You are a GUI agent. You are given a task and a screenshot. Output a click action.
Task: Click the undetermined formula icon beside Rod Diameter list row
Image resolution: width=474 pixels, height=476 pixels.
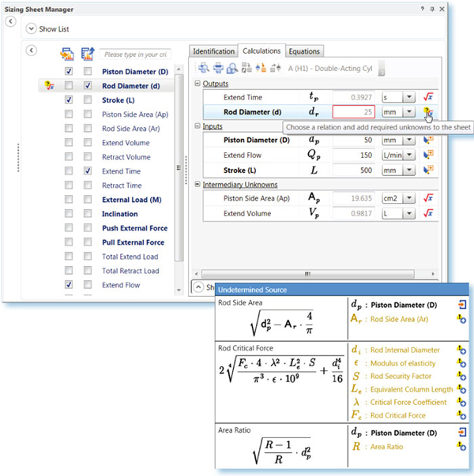(x=49, y=85)
